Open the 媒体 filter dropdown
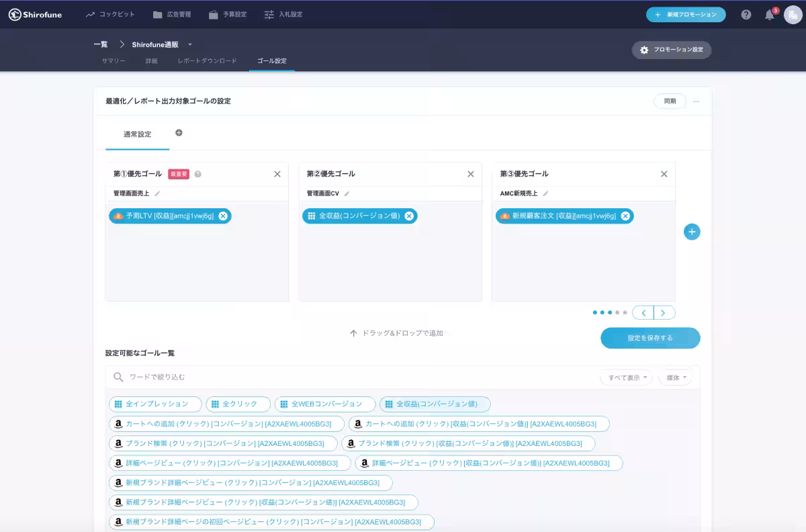Viewport: 806px width, 532px height. click(675, 378)
